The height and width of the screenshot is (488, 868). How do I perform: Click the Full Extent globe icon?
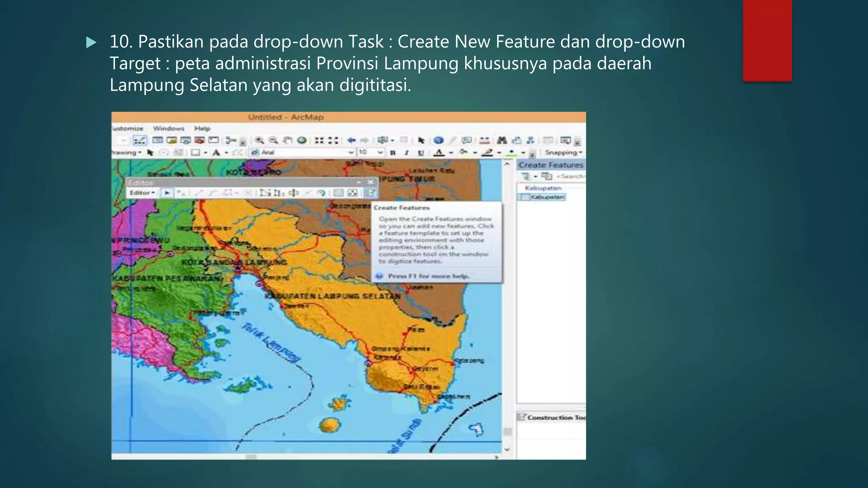302,140
